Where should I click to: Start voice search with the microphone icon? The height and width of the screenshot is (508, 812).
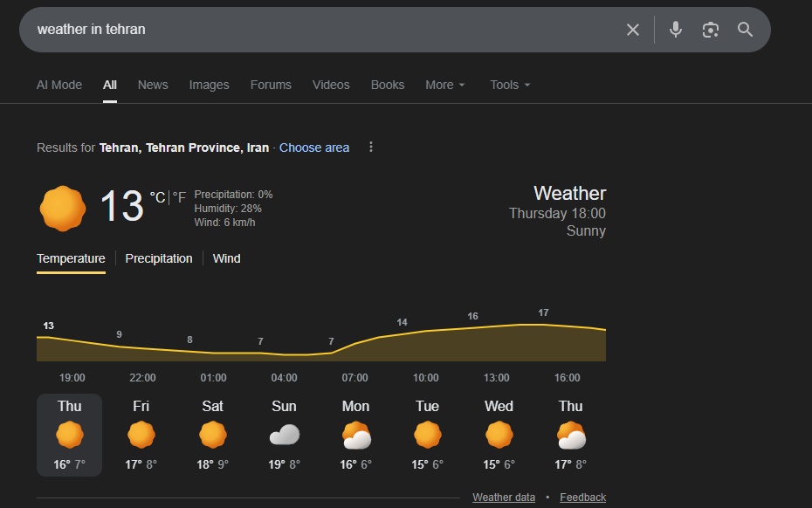click(x=675, y=30)
